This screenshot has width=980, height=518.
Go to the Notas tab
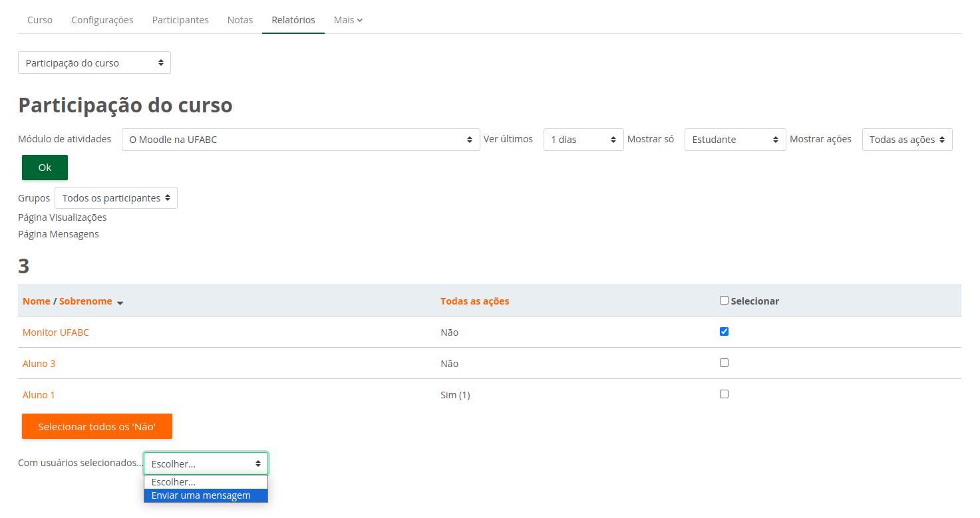(240, 20)
